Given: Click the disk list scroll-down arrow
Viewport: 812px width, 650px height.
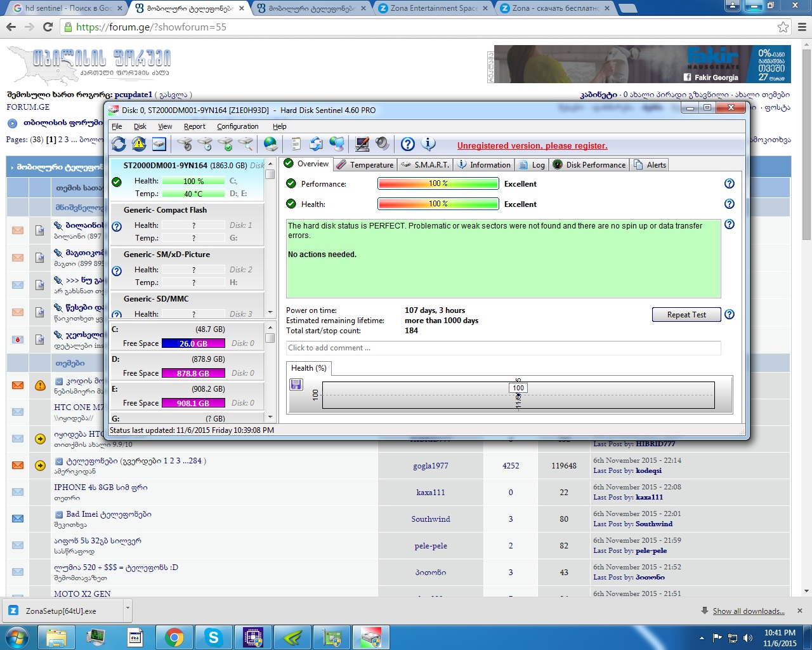Looking at the screenshot, I should click(270, 312).
